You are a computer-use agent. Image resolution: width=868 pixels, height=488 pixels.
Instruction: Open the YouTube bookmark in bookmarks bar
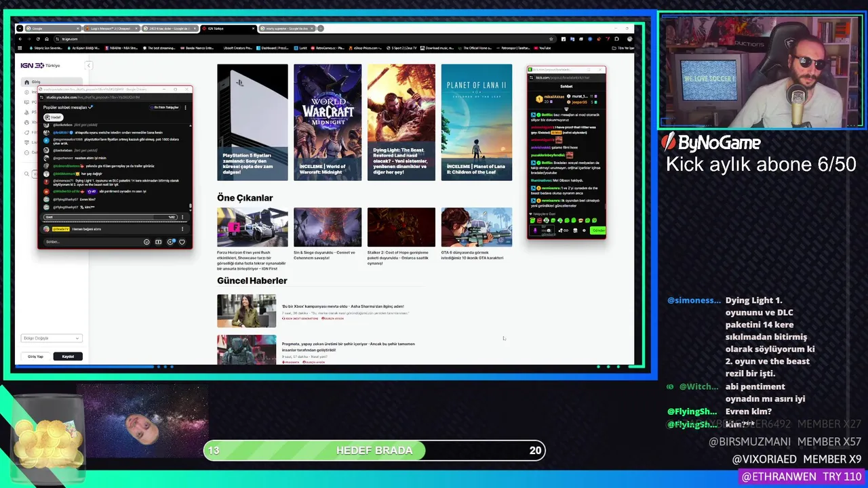(542, 48)
